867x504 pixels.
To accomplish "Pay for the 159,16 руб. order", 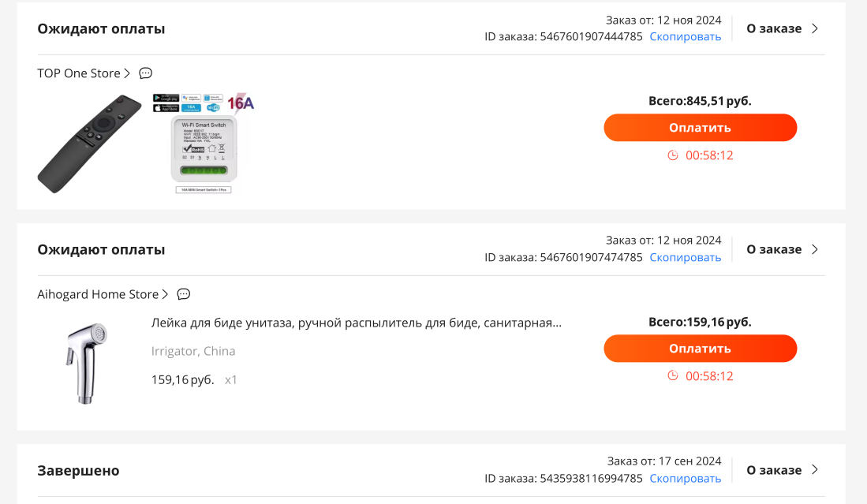I will 700,349.
